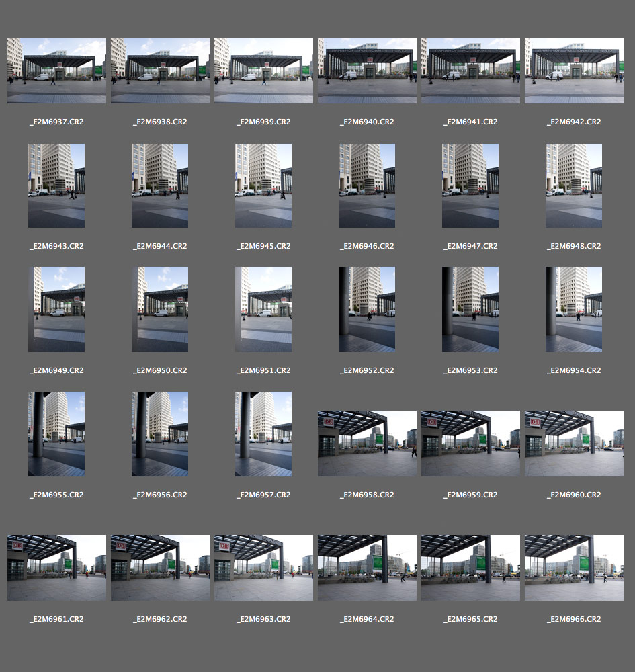Pick thumbnail _E2M6949.CR2
Screen dimensions: 635x672
(x=56, y=309)
